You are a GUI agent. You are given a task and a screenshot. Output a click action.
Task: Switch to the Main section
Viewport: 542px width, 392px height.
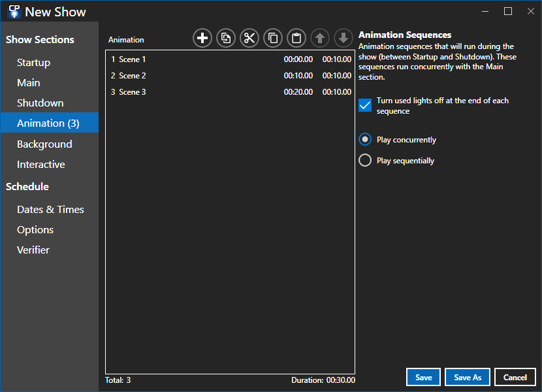tap(50, 83)
